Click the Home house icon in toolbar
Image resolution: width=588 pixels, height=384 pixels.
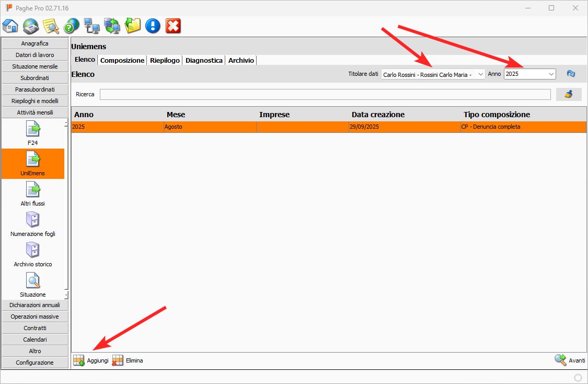[x=10, y=26]
